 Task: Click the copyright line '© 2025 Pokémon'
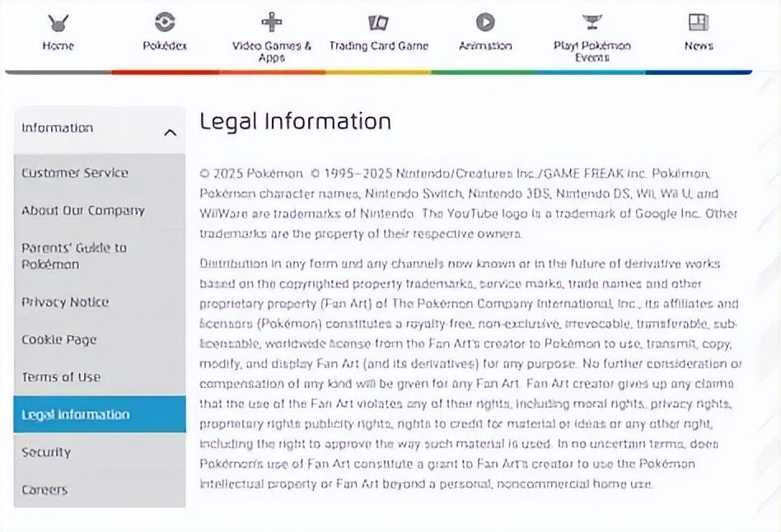[x=251, y=173]
